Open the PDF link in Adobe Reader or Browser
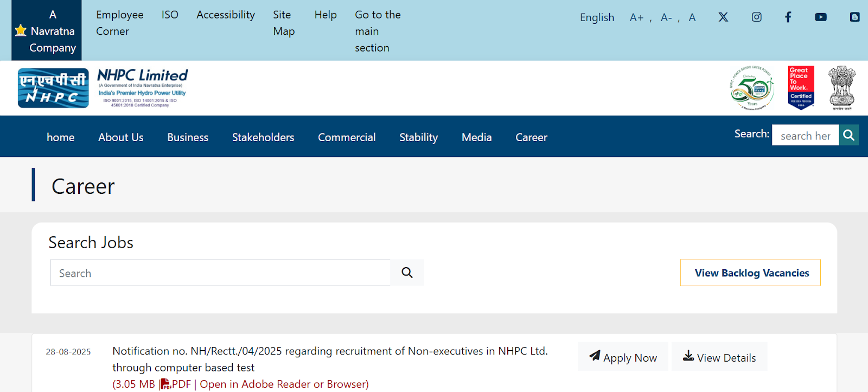Image resolution: width=868 pixels, height=392 pixels. pos(284,384)
